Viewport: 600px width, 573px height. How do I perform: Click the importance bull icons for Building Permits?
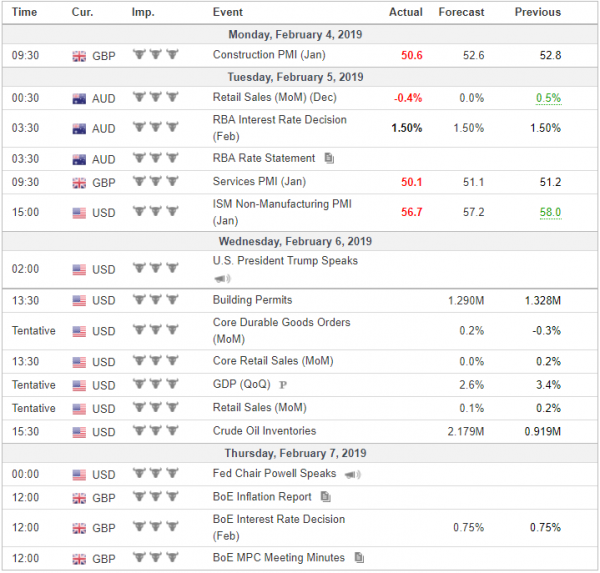click(156, 300)
